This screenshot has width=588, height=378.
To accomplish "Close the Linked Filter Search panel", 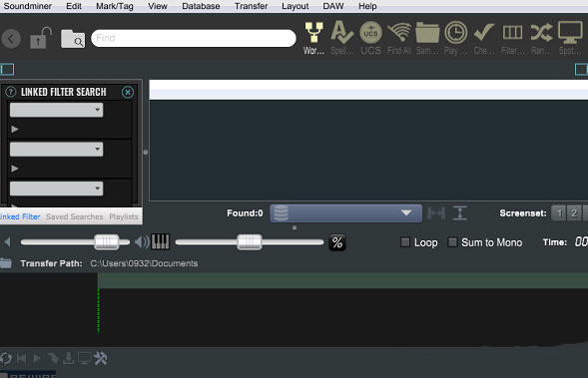I will point(128,92).
